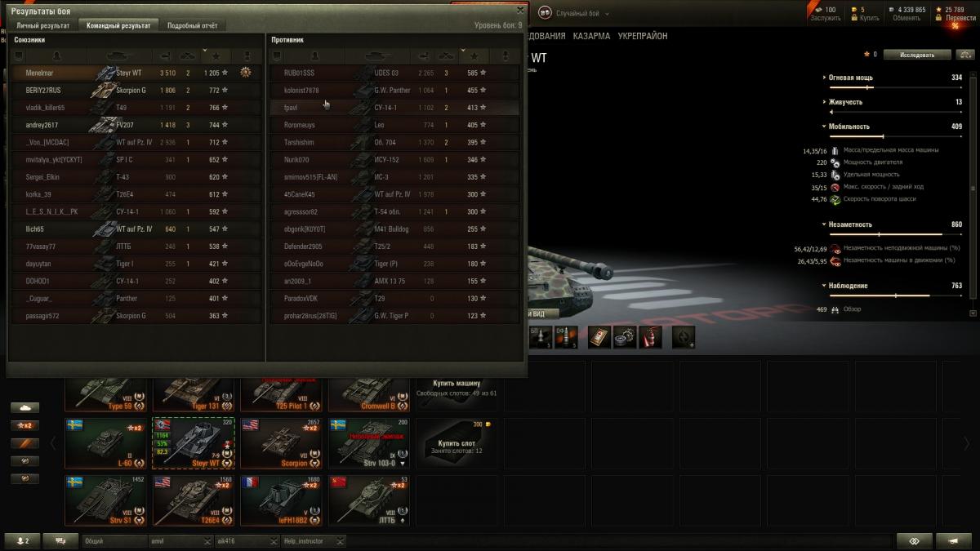Toggle the x2 bonus carousel filter

coord(24,425)
